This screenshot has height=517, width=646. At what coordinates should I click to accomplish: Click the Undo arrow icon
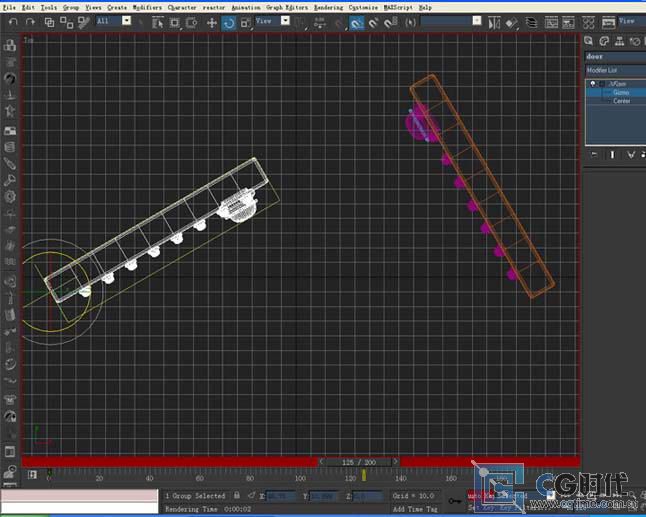[13, 22]
